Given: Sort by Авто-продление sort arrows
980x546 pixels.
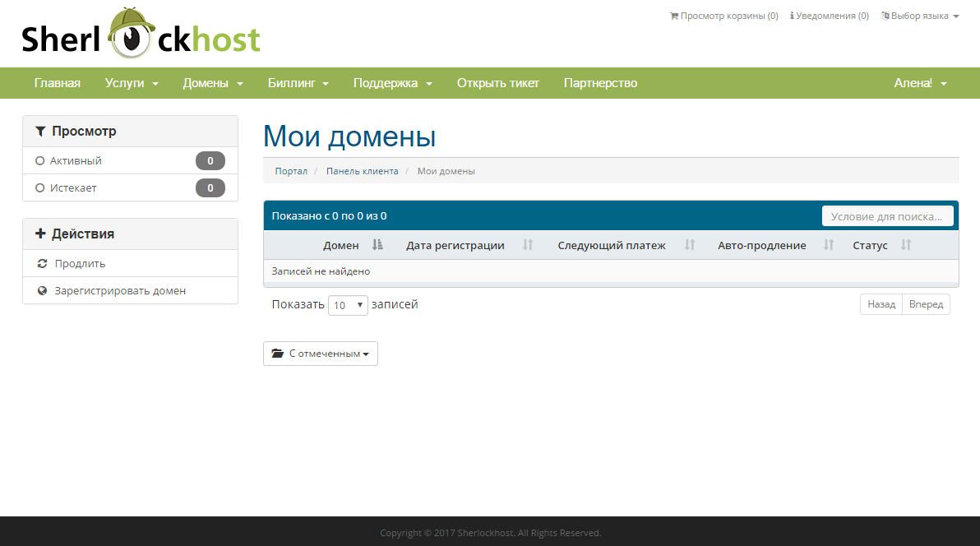Looking at the screenshot, I should [x=829, y=244].
